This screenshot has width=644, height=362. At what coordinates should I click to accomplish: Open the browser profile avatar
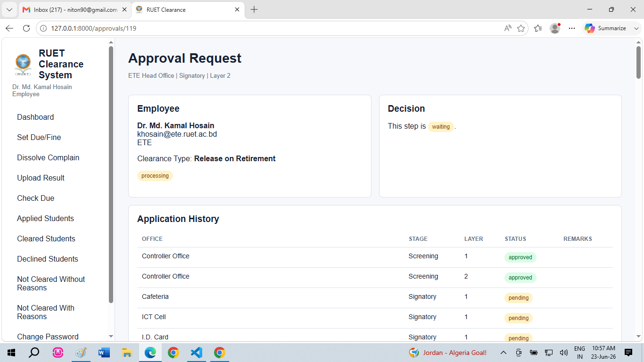555,28
